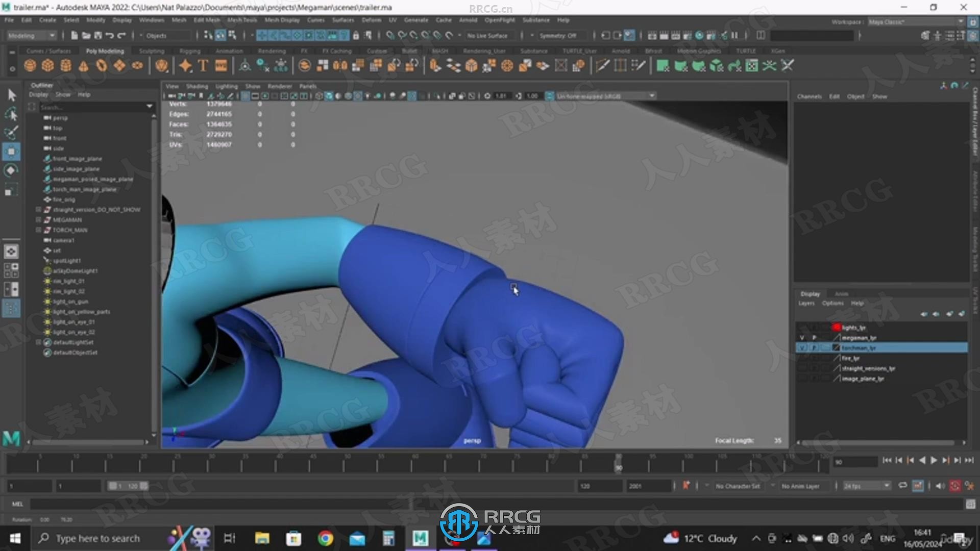Open the Deform menu
This screenshot has width=980, height=551.
371,20
